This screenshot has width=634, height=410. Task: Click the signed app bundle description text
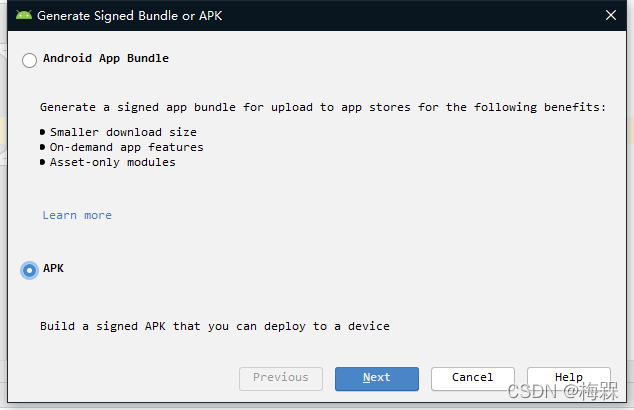point(322,107)
